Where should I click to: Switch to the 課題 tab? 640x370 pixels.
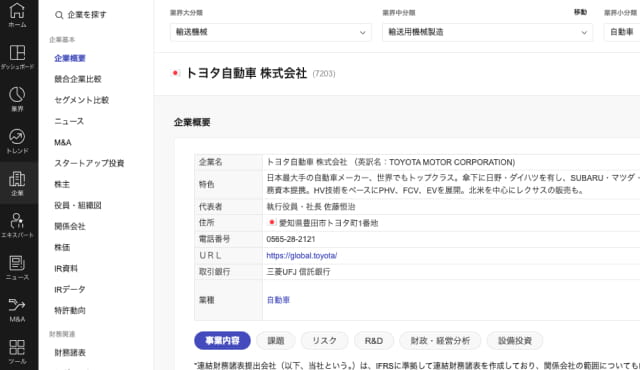click(276, 341)
